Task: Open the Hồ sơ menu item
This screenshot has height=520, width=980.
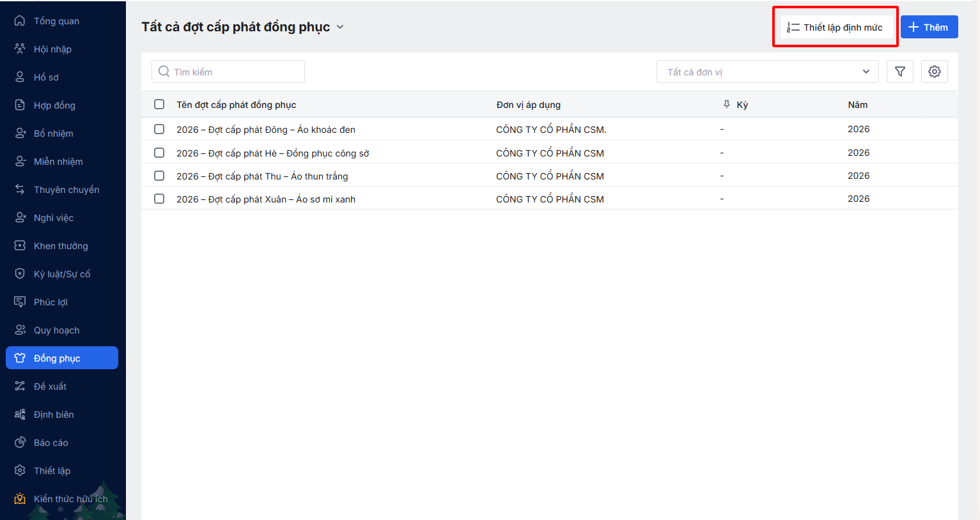Action: (x=46, y=77)
